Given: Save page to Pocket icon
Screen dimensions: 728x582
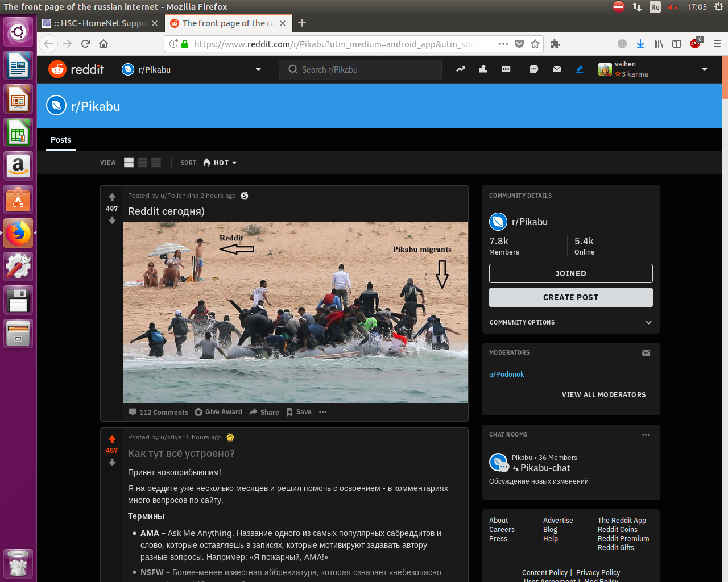Looking at the screenshot, I should click(x=519, y=44).
